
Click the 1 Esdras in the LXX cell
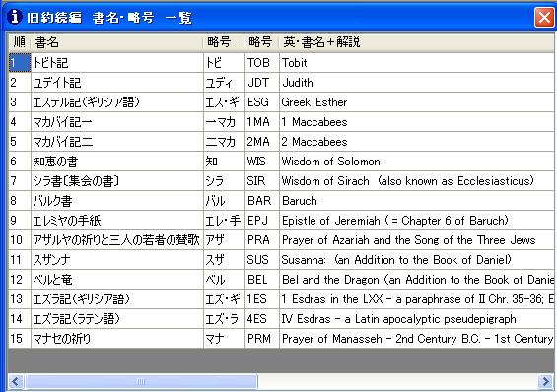(417, 299)
